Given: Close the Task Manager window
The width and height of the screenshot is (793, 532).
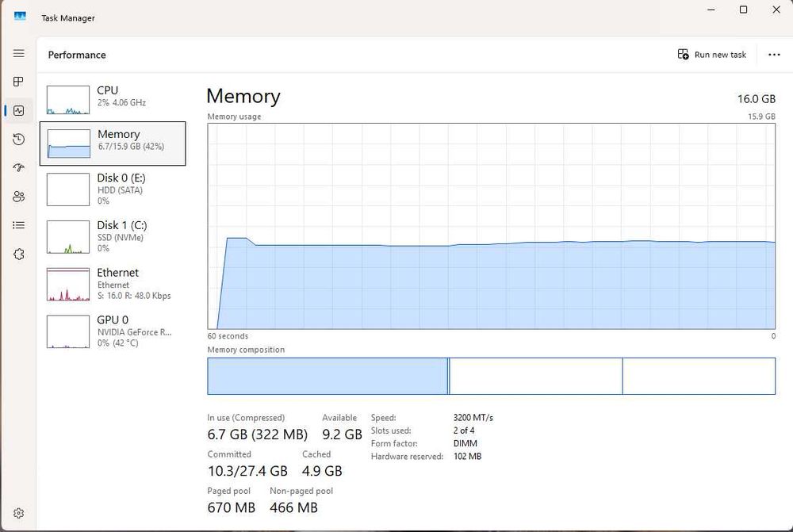Looking at the screenshot, I should [x=776, y=10].
